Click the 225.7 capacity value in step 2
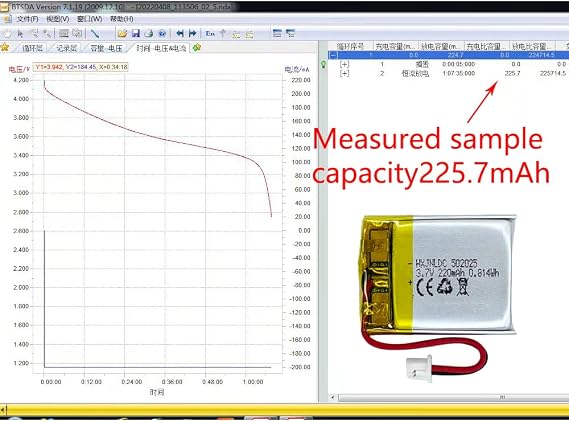Image resolution: width=569 pixels, height=422 pixels. click(512, 73)
